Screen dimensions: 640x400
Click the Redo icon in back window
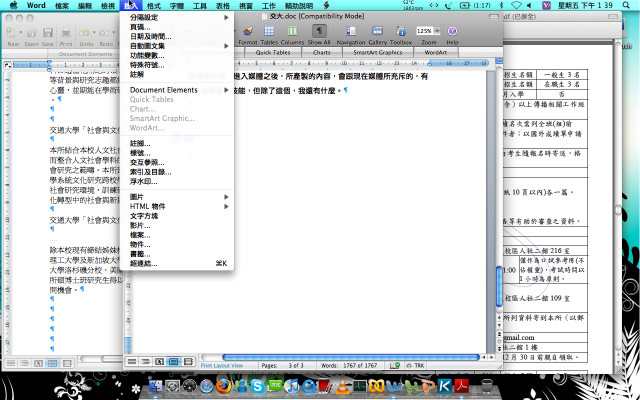[104, 33]
